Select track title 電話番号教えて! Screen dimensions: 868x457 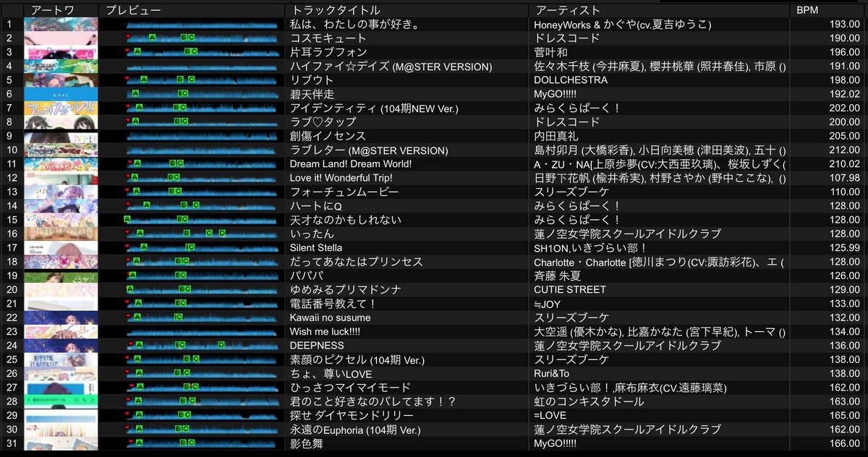333,304
